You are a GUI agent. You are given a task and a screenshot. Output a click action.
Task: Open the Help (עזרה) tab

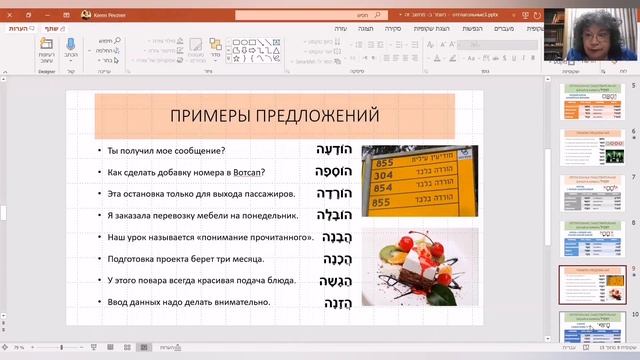(340, 29)
